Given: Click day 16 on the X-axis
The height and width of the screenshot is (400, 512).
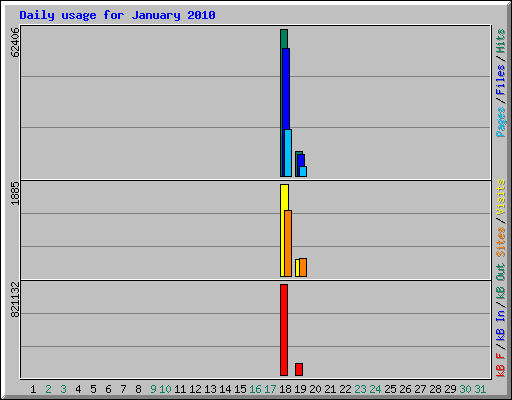Looking at the screenshot, I should click(255, 389).
